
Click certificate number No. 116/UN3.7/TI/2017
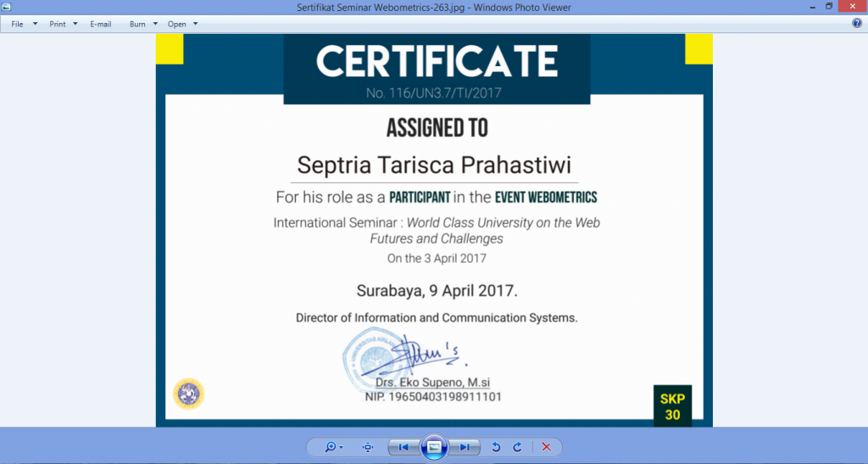coord(434,93)
